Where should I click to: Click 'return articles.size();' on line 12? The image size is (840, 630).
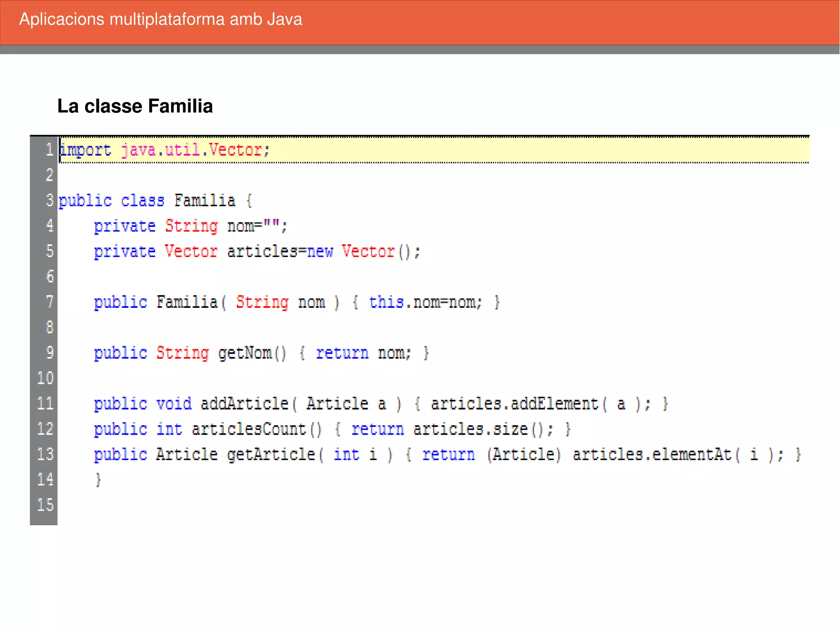point(452,429)
